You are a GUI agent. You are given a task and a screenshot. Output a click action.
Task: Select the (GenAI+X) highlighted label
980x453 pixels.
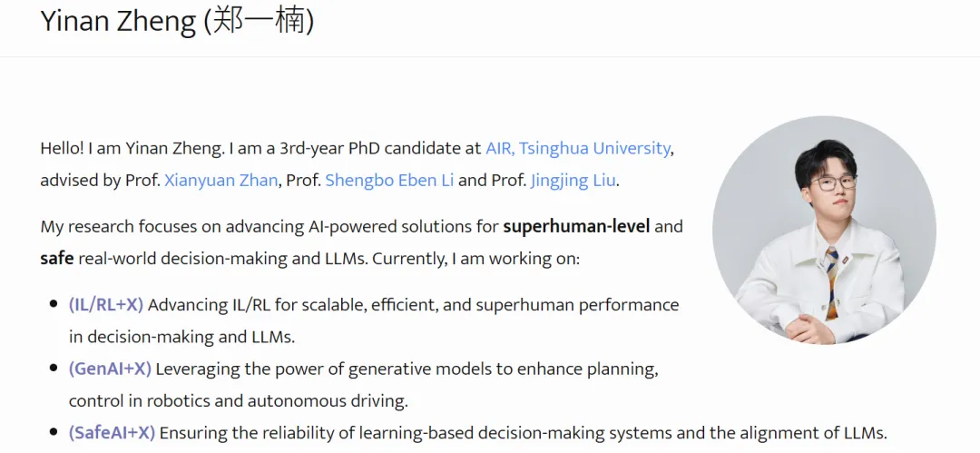(x=110, y=369)
